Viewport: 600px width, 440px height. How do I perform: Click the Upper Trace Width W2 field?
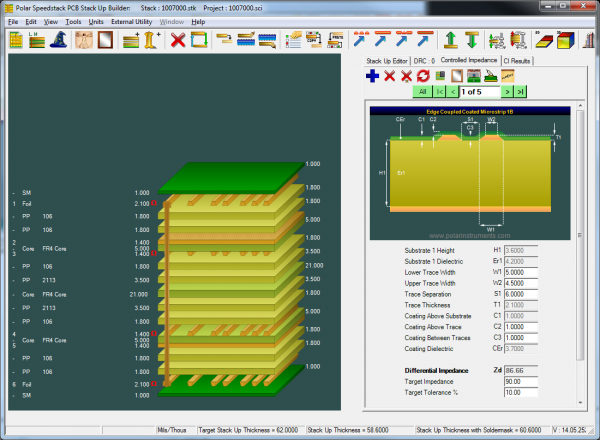tap(521, 284)
